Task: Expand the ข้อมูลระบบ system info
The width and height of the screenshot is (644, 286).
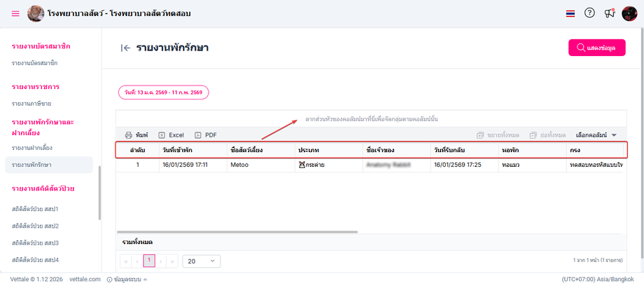Action: pyautogui.click(x=127, y=279)
